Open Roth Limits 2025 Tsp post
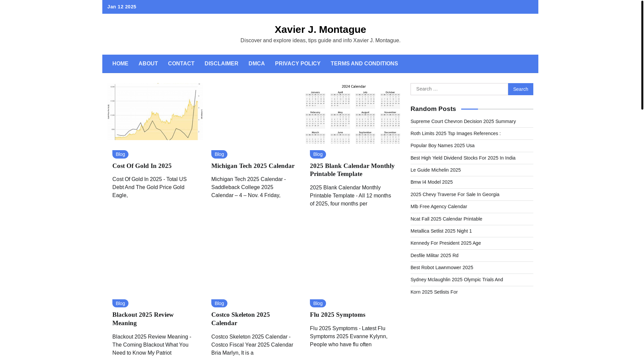644x362 pixels. 455,133
